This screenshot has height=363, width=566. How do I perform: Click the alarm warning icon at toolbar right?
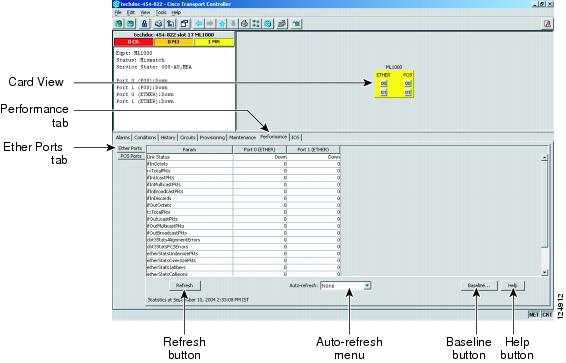pos(548,24)
